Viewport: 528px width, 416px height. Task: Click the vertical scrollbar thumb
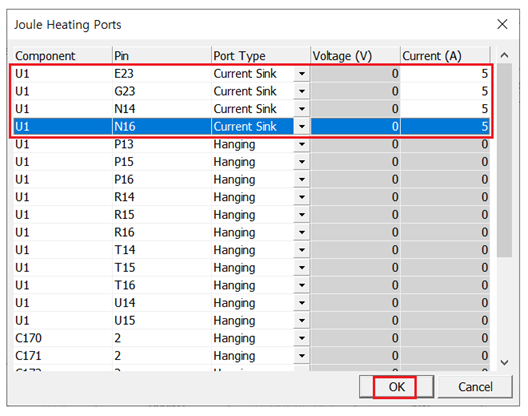tap(504, 160)
